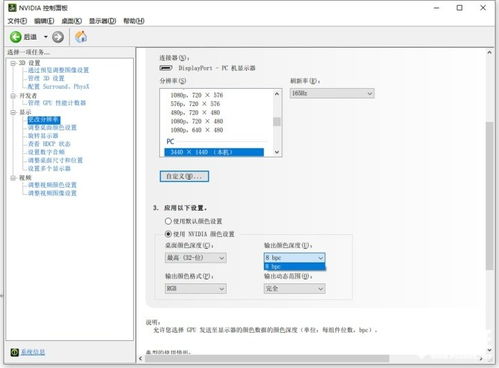Click the NVIDIA logo in title bar
This screenshot has width=499, height=368.
pyautogui.click(x=12, y=7)
